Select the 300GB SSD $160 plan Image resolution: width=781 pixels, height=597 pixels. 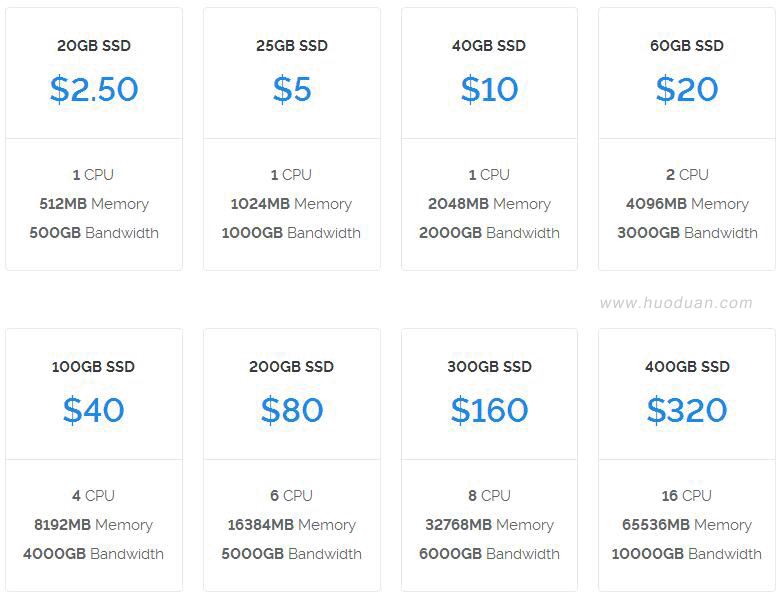pyautogui.click(x=489, y=460)
